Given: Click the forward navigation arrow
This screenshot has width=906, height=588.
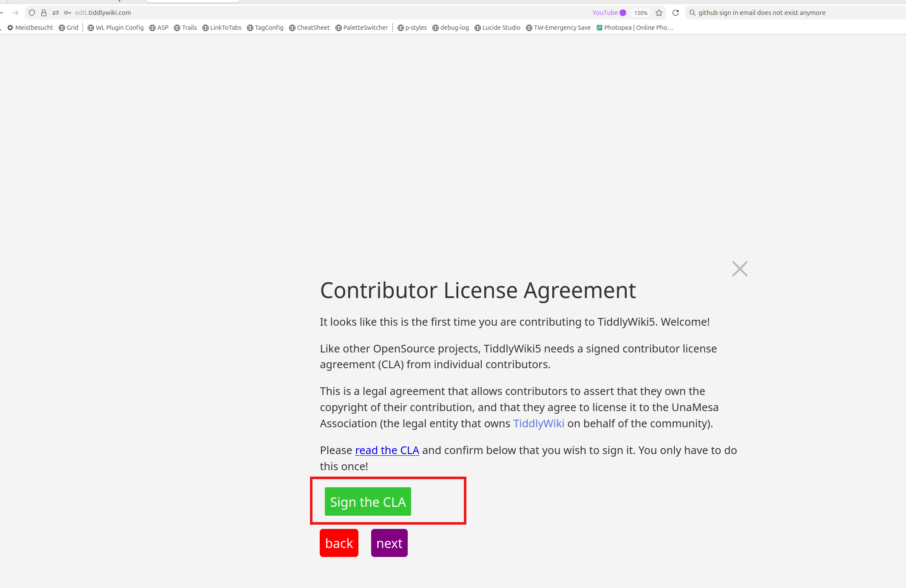Looking at the screenshot, I should [x=15, y=13].
